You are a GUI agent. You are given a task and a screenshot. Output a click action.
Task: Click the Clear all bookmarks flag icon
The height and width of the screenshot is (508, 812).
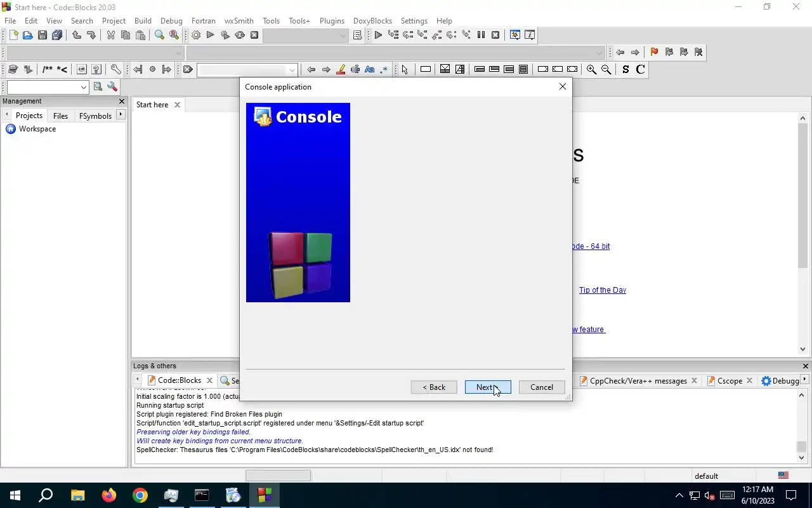coord(698,53)
